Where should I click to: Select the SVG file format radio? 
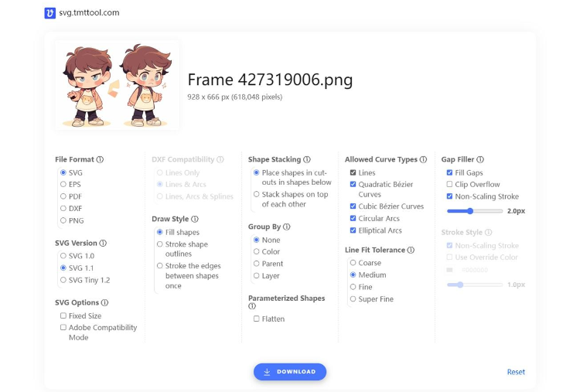[63, 172]
